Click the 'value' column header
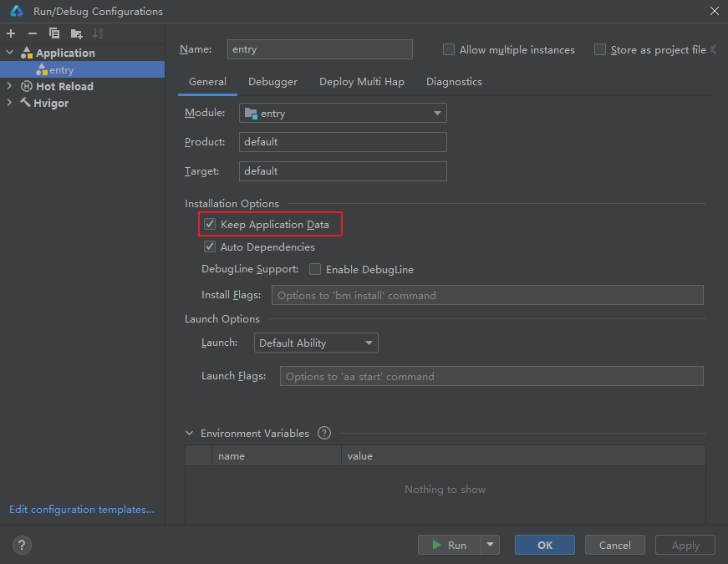This screenshot has height=564, width=728. pos(523,456)
